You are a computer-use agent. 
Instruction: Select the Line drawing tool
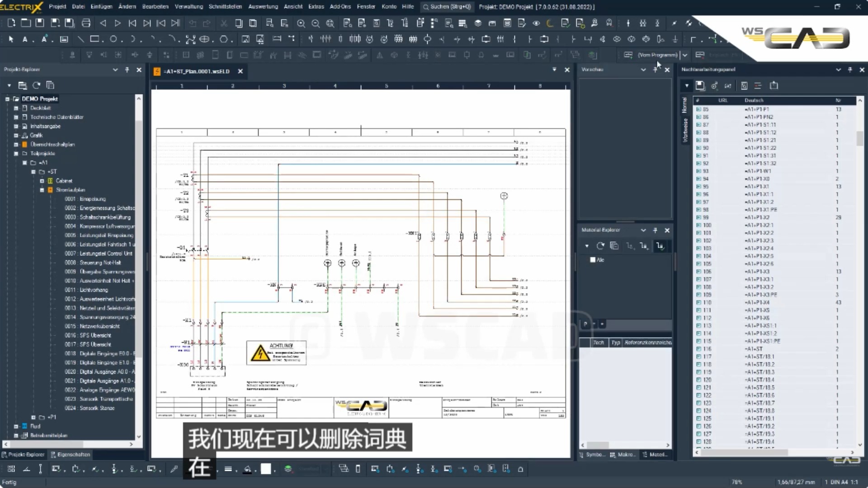point(80,39)
